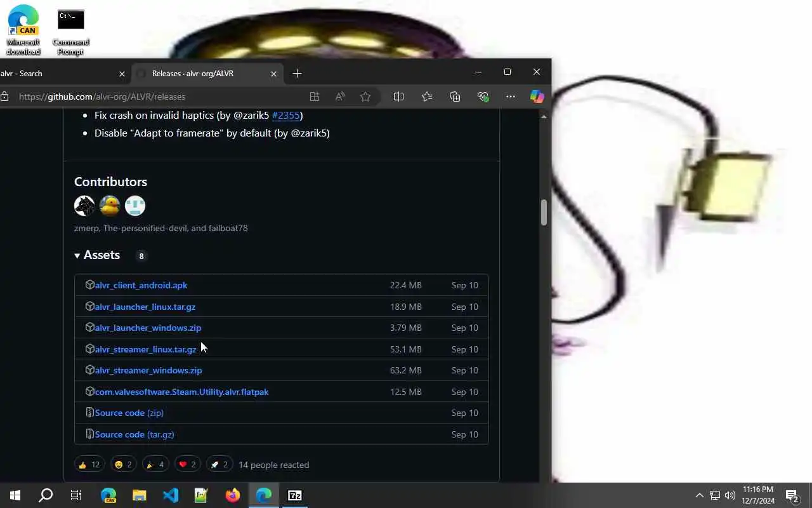
Task: Open the notification center
Action: point(792,495)
